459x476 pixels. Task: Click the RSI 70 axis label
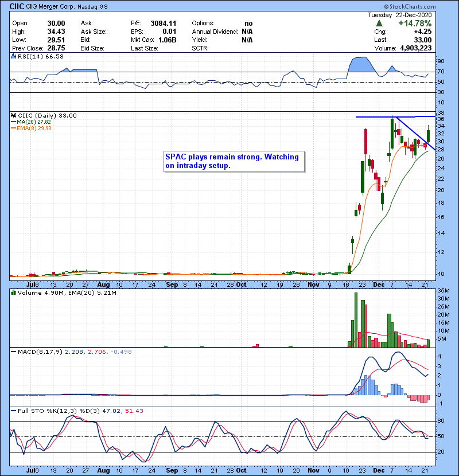[x=441, y=72]
